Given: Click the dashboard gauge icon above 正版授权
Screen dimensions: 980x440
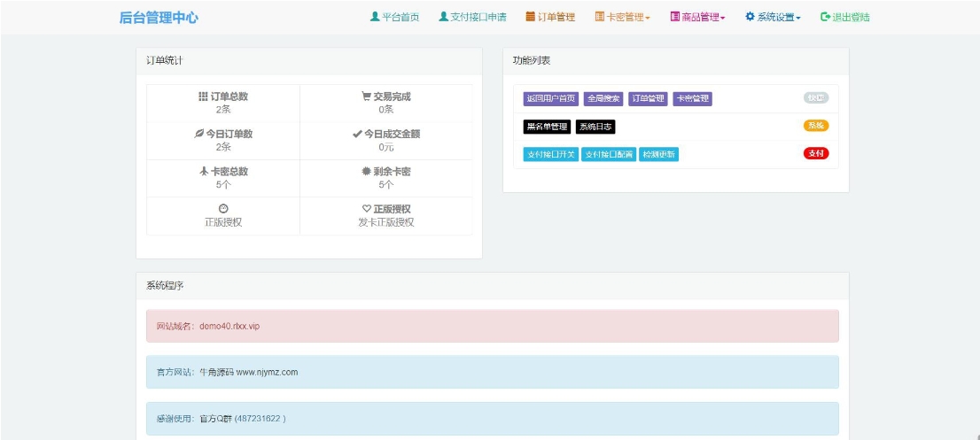Looking at the screenshot, I should 223,209.
